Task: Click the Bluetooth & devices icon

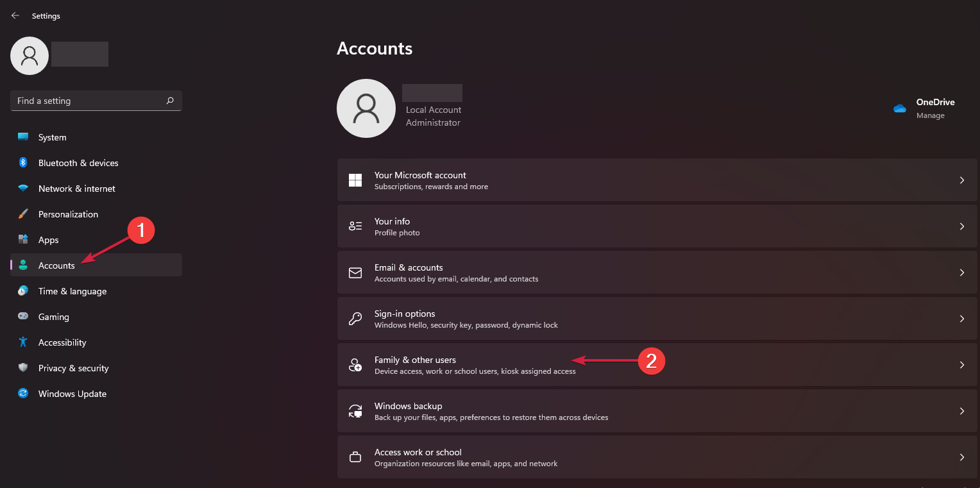Action: pyautogui.click(x=23, y=163)
